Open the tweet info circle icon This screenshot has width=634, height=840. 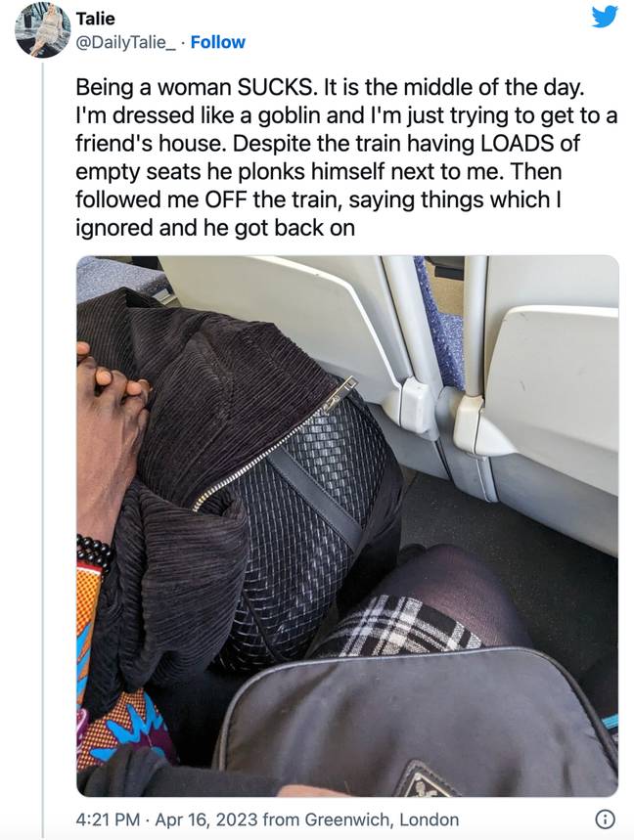tap(605, 819)
